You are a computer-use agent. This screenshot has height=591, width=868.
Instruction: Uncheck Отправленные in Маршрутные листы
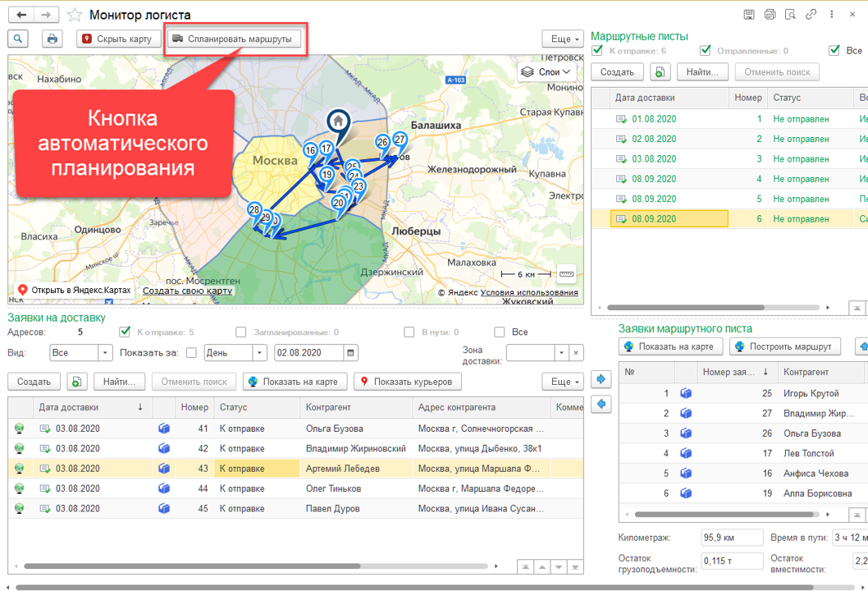[706, 51]
